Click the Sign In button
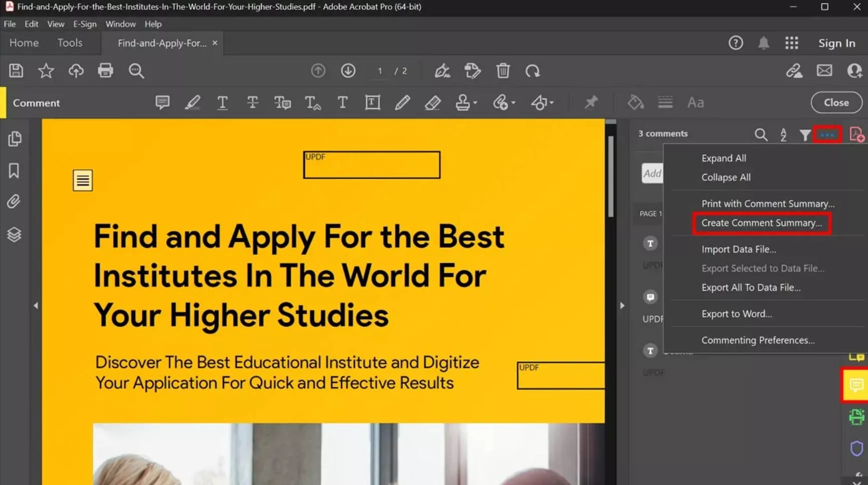Image resolution: width=868 pixels, height=485 pixels. [x=836, y=43]
